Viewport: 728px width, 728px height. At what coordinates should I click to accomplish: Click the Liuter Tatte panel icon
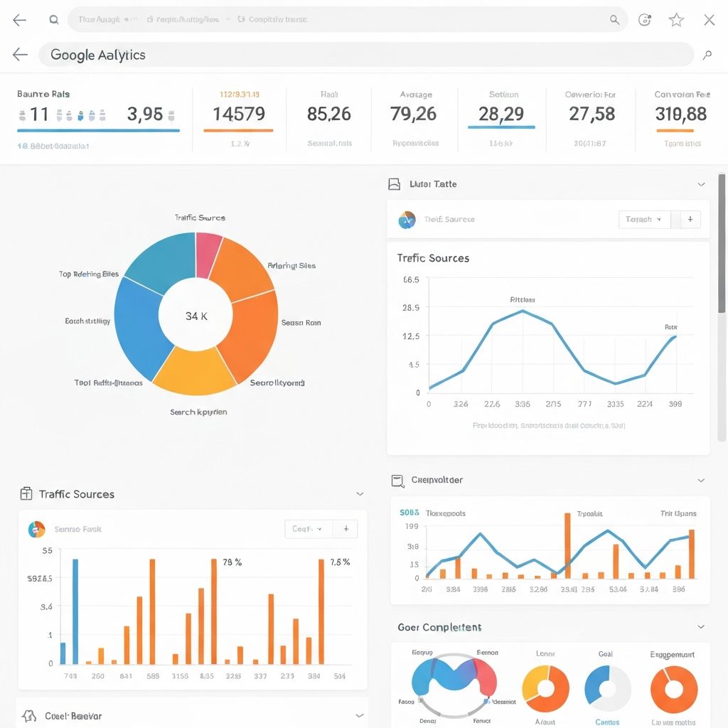coord(394,184)
